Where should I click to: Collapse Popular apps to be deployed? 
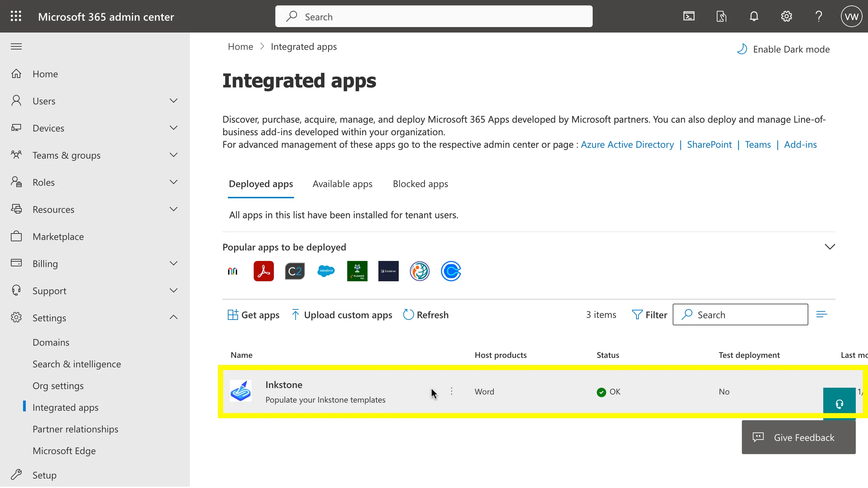tap(830, 247)
